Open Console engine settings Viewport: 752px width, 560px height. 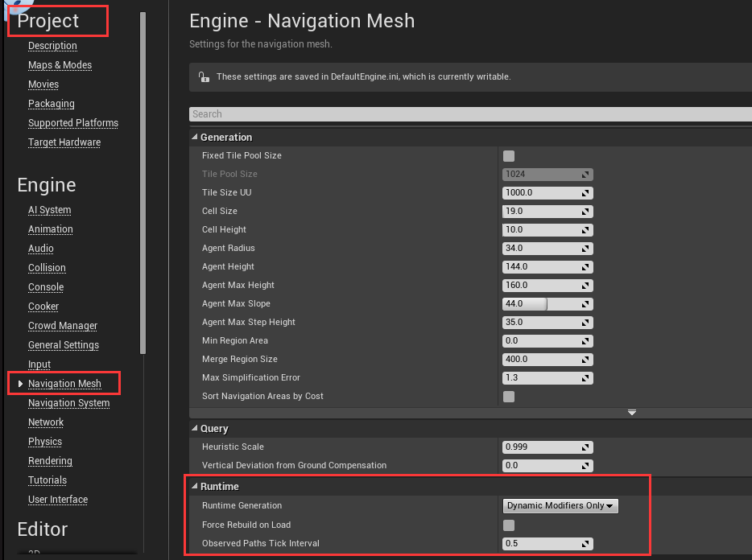click(46, 287)
